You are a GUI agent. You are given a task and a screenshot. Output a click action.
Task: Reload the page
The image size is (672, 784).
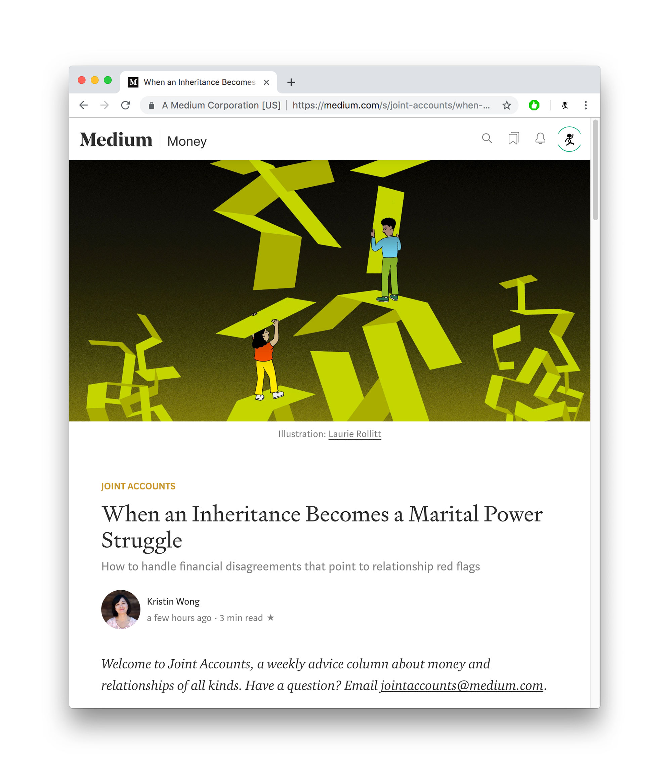click(x=126, y=105)
